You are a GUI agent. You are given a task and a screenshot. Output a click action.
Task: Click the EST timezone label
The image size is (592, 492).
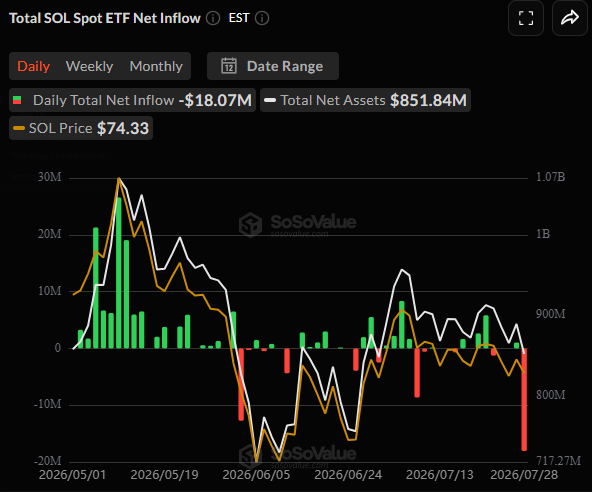pyautogui.click(x=239, y=18)
